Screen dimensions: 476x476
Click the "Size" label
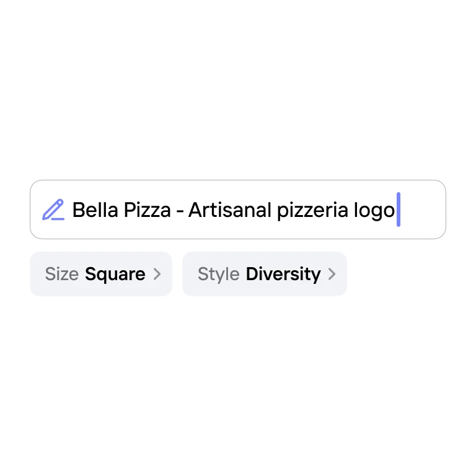pos(61,274)
